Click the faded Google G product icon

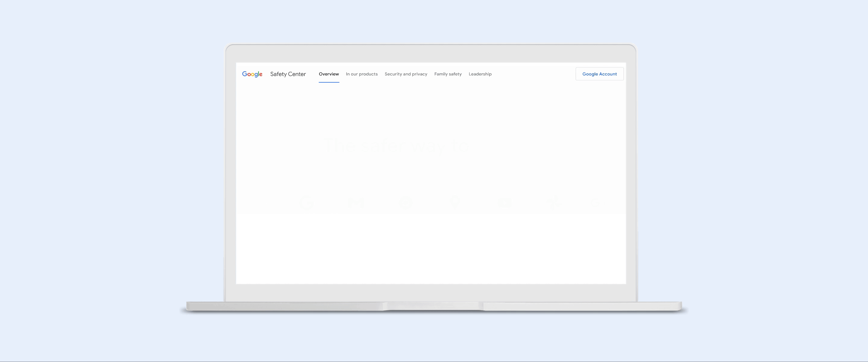click(x=307, y=203)
